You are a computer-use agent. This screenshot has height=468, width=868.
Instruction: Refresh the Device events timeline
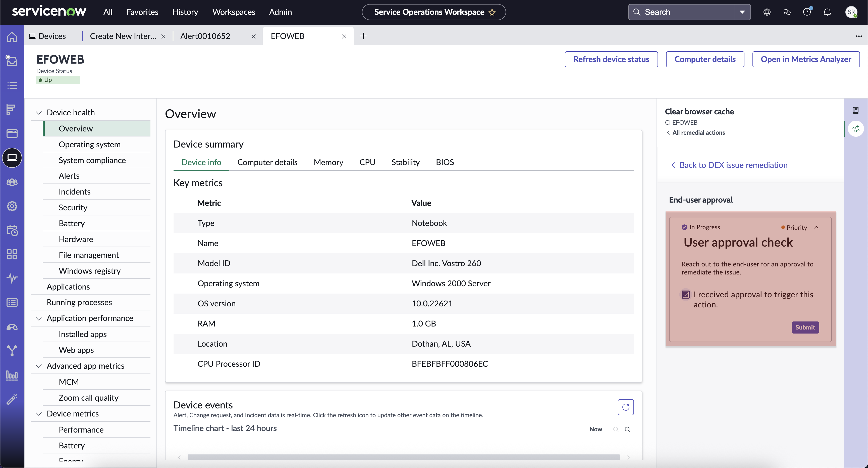pos(626,407)
